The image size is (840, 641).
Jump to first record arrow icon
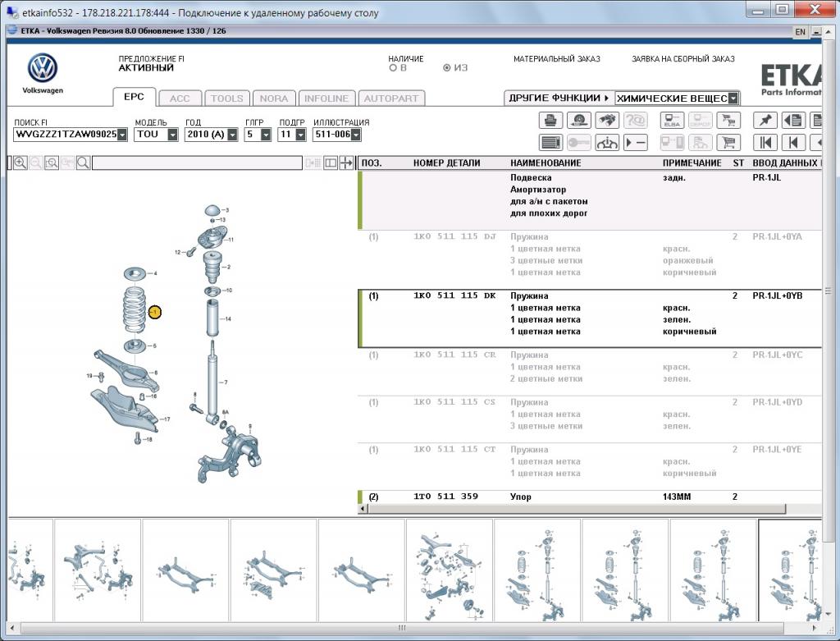tap(765, 143)
